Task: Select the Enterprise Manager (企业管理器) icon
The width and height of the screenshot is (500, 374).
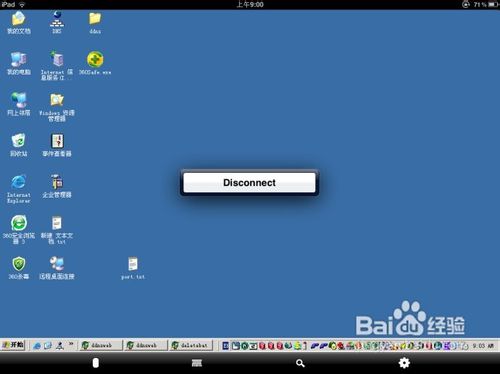Action: (57, 186)
